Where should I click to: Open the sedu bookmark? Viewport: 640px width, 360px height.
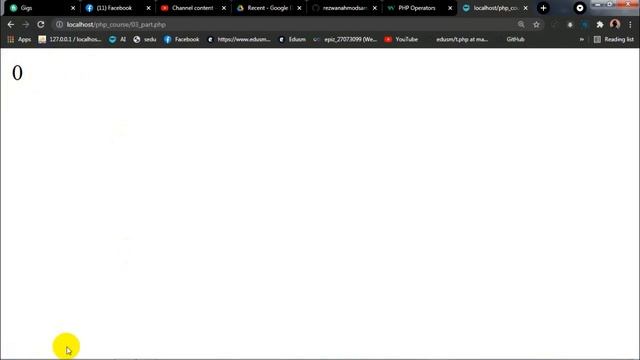tap(145, 40)
